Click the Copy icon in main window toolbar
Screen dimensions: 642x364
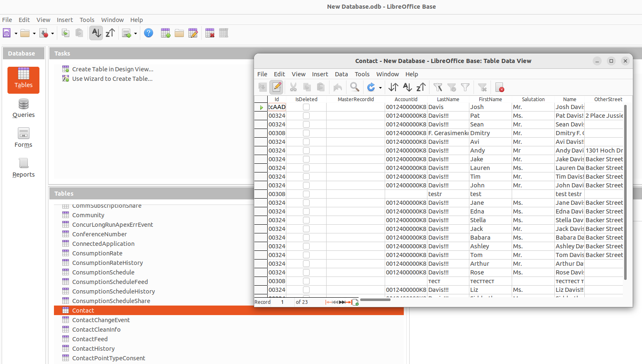(66, 33)
